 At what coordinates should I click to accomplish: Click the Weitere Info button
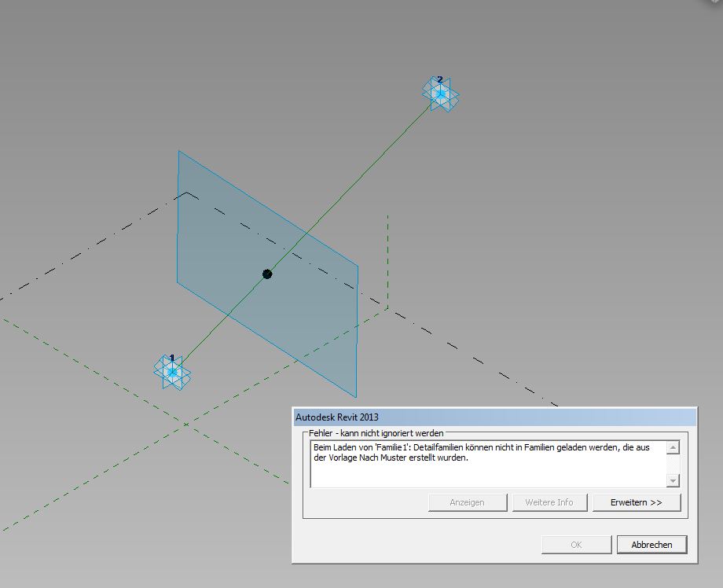[x=549, y=502]
